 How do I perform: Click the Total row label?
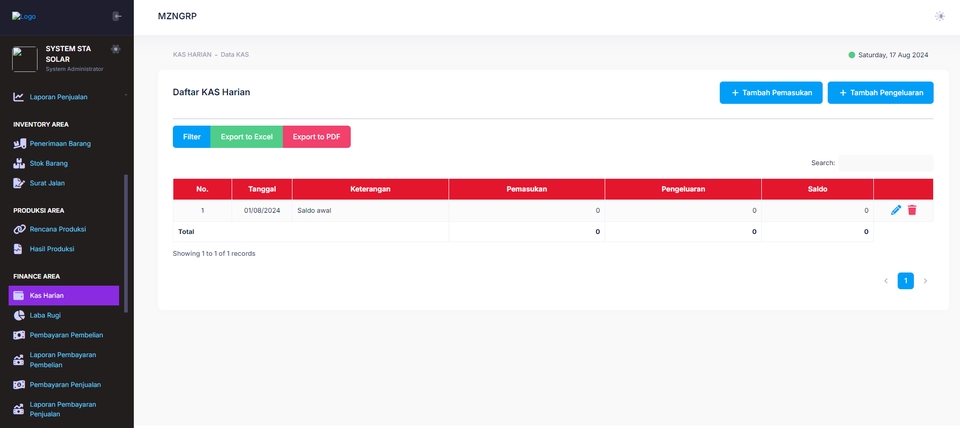[x=186, y=232]
